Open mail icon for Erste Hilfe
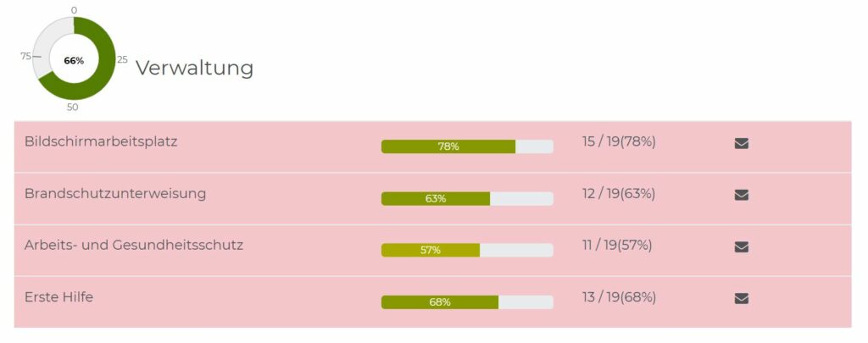The height and width of the screenshot is (343, 868). click(741, 299)
